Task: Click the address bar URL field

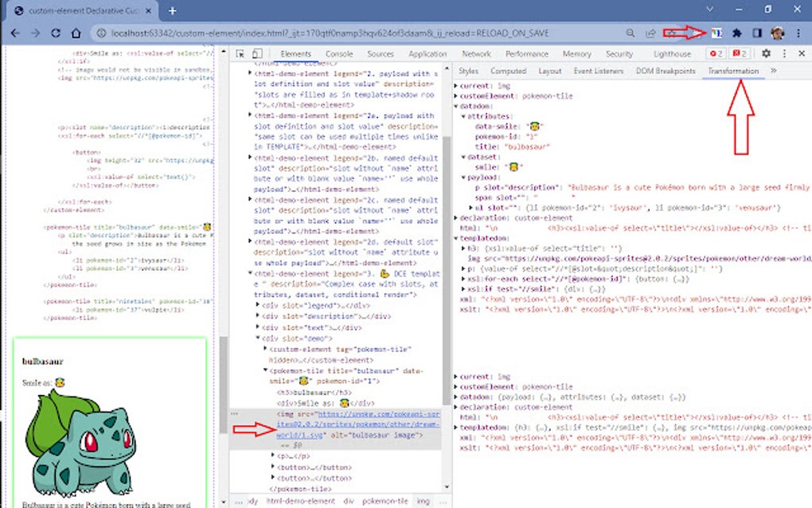Action: tap(330, 33)
